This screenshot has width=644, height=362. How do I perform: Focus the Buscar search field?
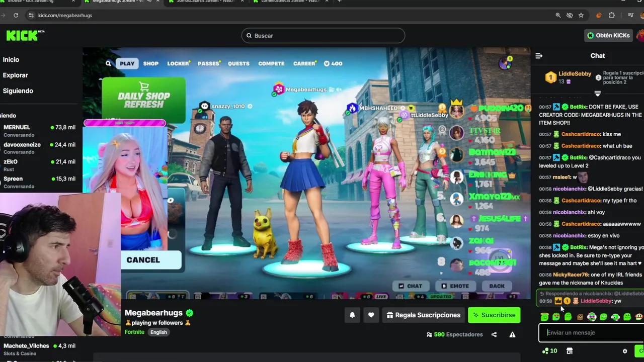point(323,36)
